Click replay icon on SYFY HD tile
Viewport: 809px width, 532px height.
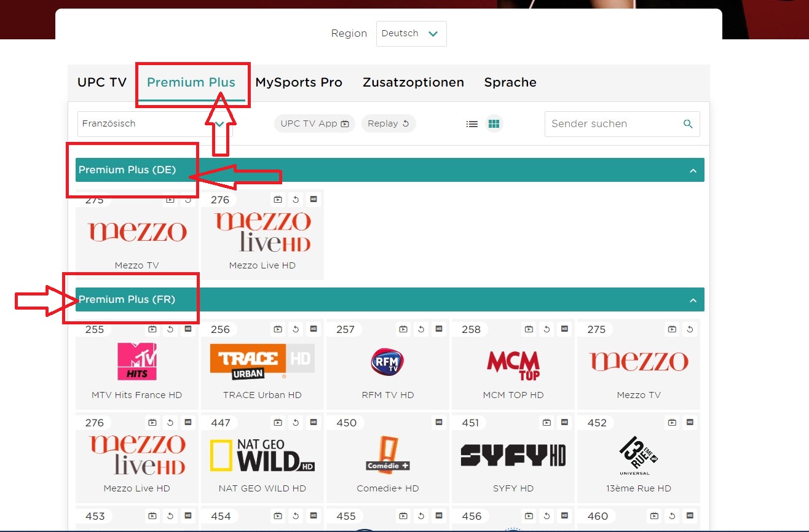547,423
